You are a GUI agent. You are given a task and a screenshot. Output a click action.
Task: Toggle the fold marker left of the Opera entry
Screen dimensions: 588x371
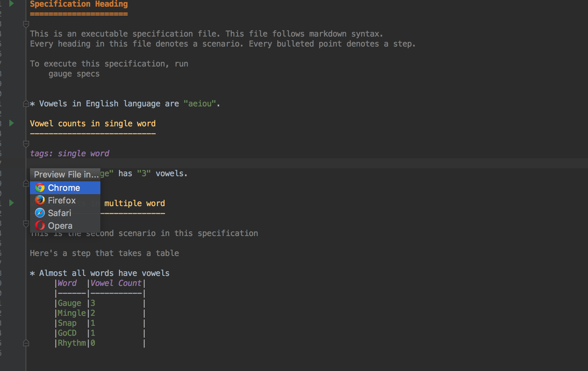26,224
